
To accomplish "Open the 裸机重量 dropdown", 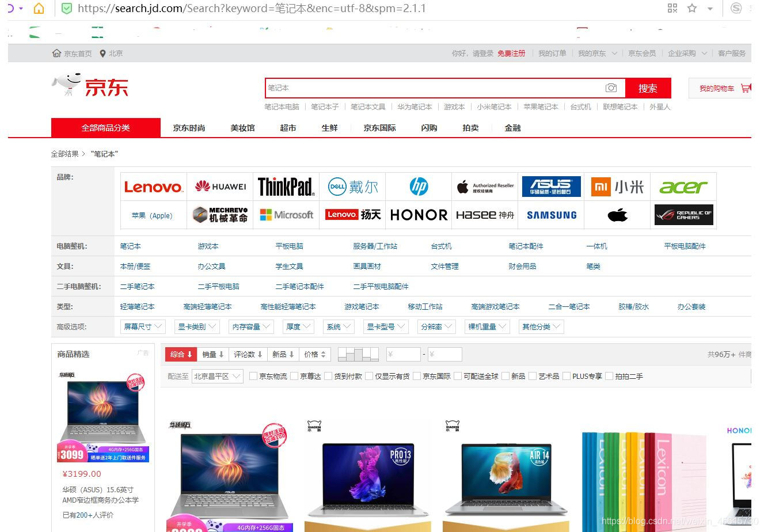I will 487,327.
